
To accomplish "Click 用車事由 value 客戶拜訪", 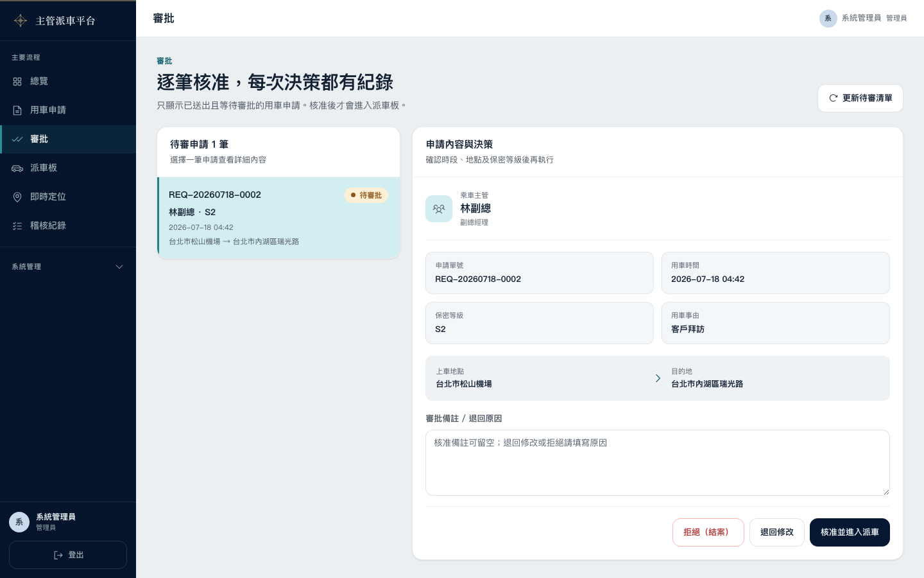I will coord(688,329).
